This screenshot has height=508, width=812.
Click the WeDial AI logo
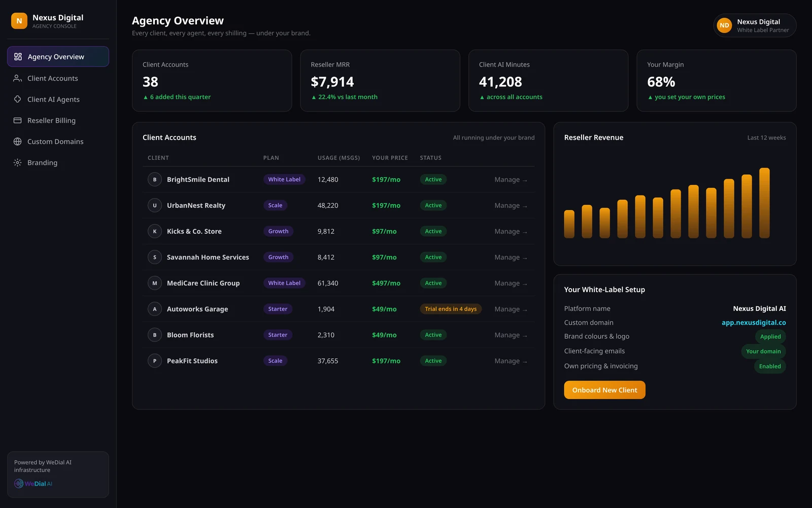(33, 484)
